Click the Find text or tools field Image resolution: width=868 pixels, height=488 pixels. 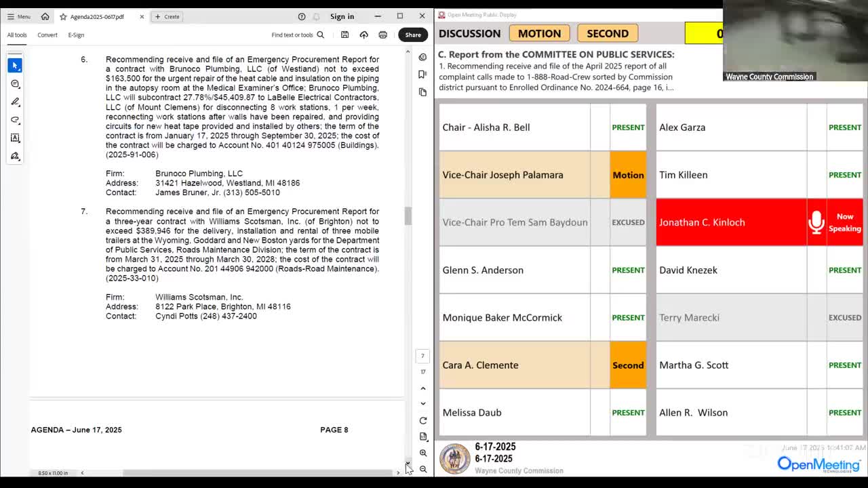tap(298, 35)
